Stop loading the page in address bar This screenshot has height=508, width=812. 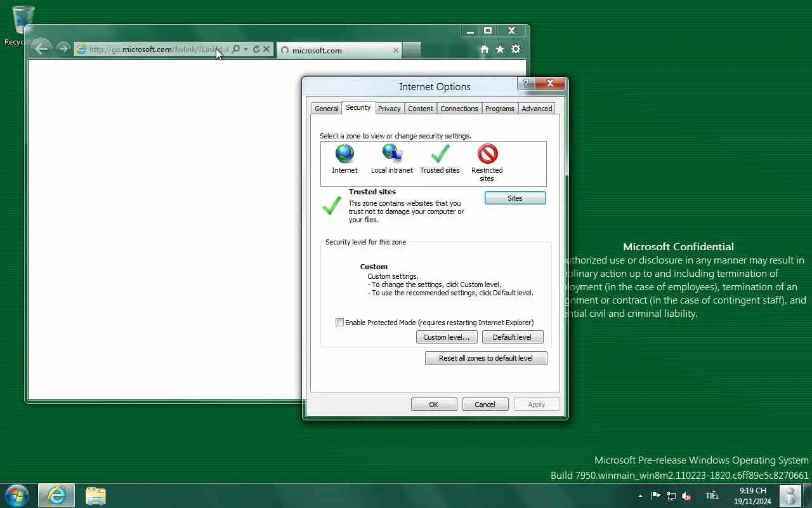[266, 49]
